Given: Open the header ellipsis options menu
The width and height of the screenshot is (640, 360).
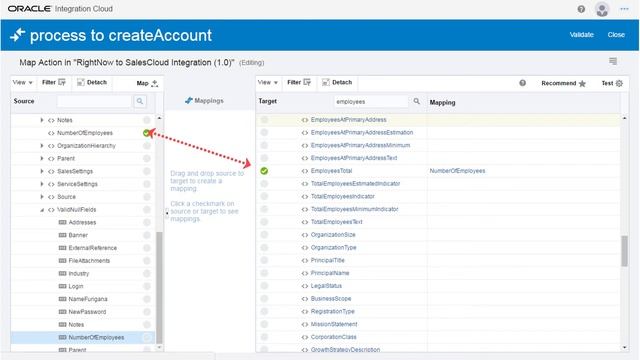Looking at the screenshot, I should (624, 9).
